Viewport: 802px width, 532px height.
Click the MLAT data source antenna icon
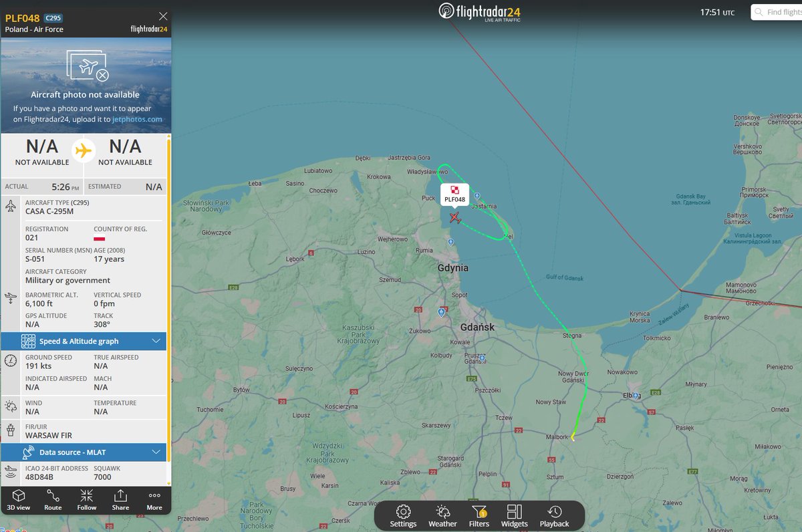(28, 452)
